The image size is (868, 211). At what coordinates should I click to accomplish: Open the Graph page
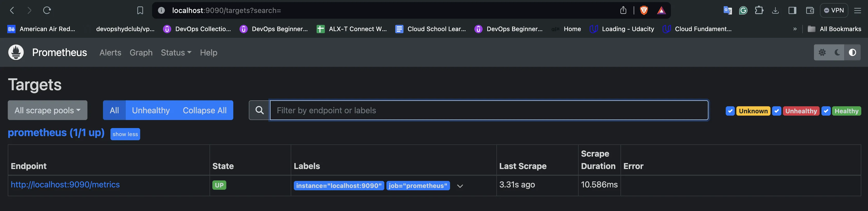[x=141, y=53]
